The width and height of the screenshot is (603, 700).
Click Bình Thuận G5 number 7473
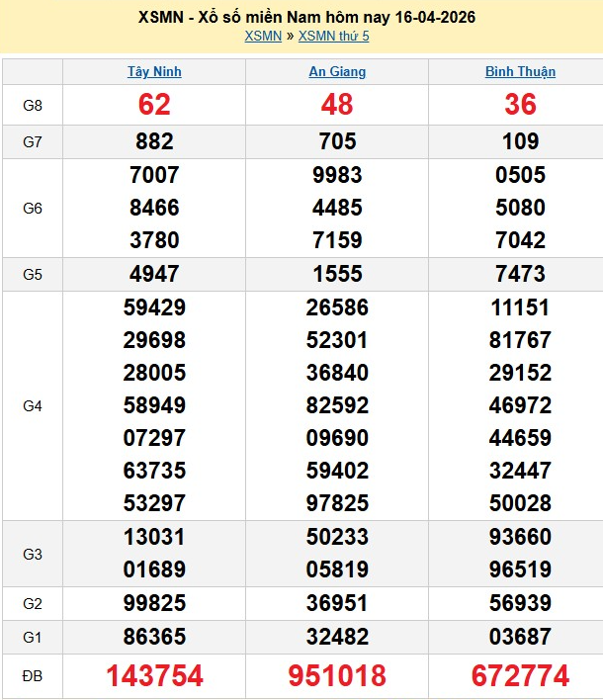click(x=520, y=274)
